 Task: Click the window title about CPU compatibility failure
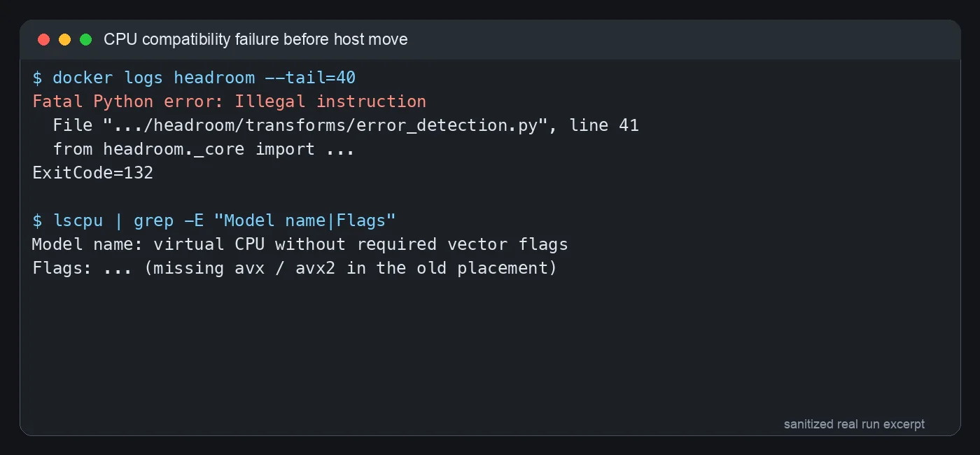[x=255, y=40]
